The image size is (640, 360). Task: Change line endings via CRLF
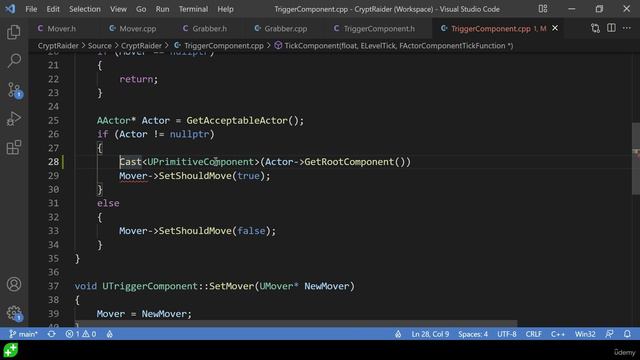click(533, 334)
